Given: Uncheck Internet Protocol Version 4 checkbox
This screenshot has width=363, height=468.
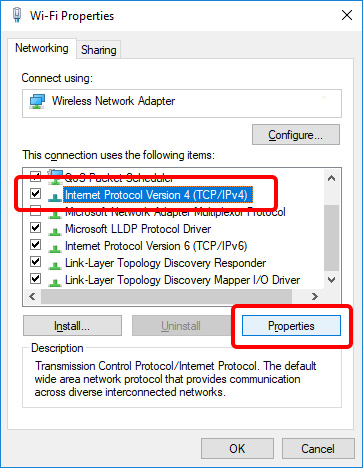Looking at the screenshot, I should coord(35,194).
